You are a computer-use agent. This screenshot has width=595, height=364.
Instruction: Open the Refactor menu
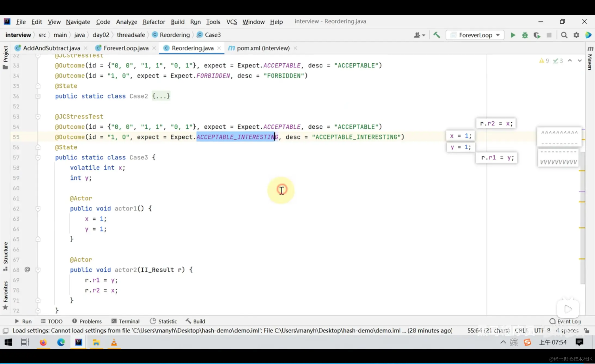coord(154,22)
